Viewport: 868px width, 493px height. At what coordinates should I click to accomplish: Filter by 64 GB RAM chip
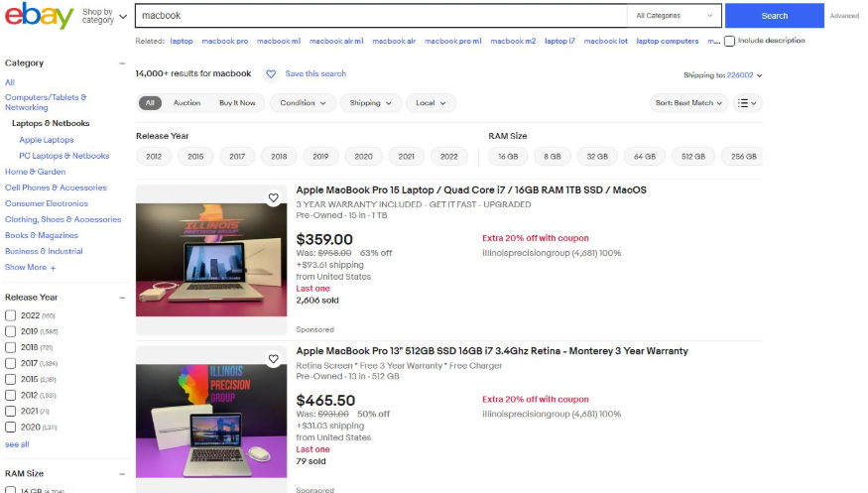click(645, 157)
